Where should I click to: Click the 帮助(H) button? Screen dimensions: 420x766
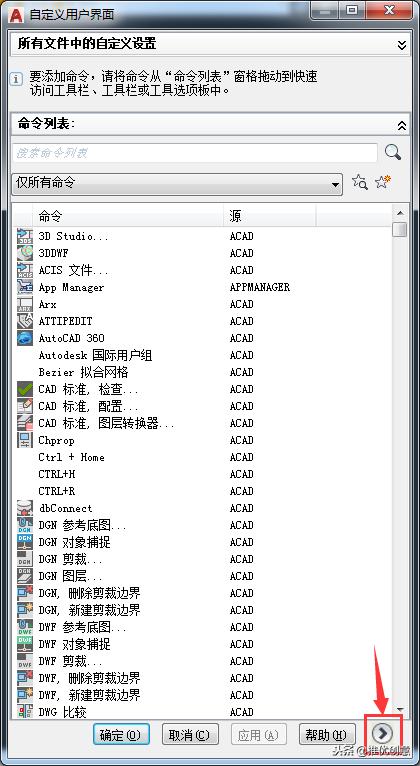[327, 735]
